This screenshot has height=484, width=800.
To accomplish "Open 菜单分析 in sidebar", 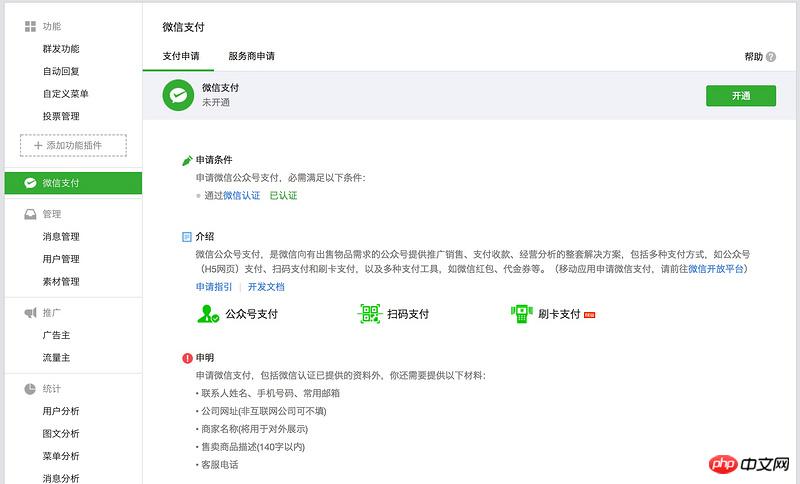I will [61, 456].
